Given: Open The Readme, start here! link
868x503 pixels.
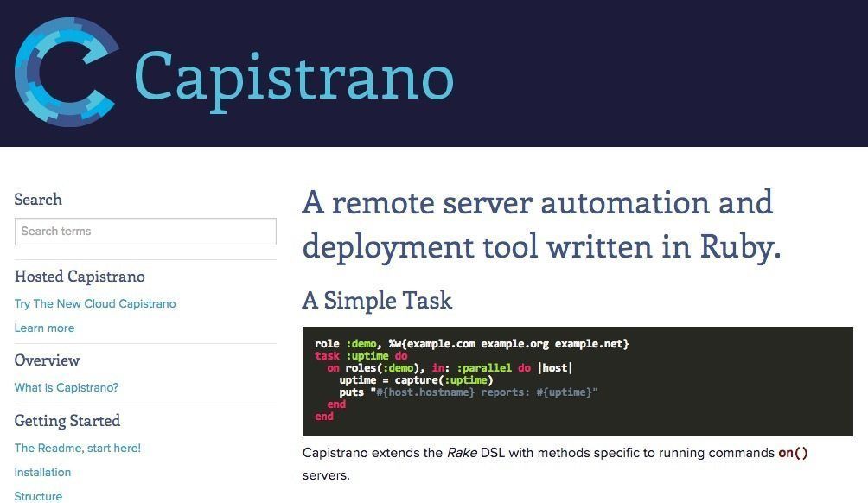Looking at the screenshot, I should pos(78,449).
